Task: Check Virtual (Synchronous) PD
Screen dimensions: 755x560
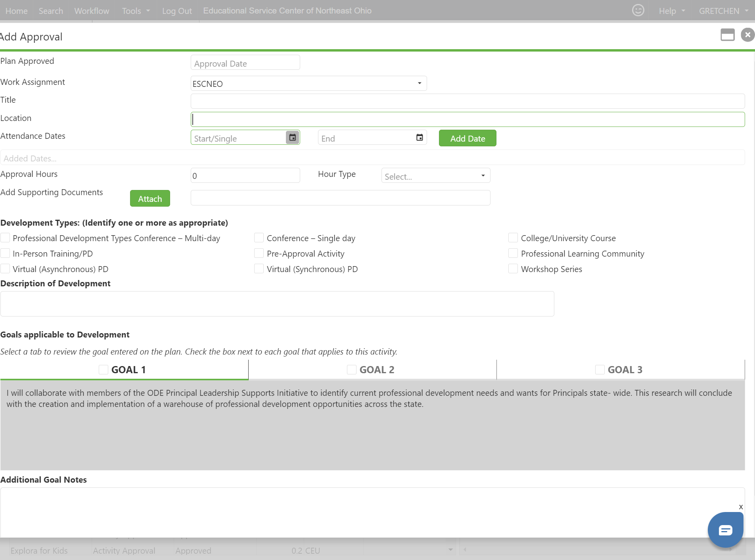Action: tap(259, 268)
